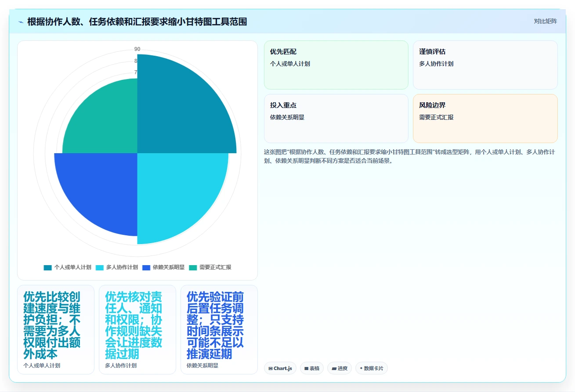Toggle the 依赖关系明显 legend item

pos(163,267)
